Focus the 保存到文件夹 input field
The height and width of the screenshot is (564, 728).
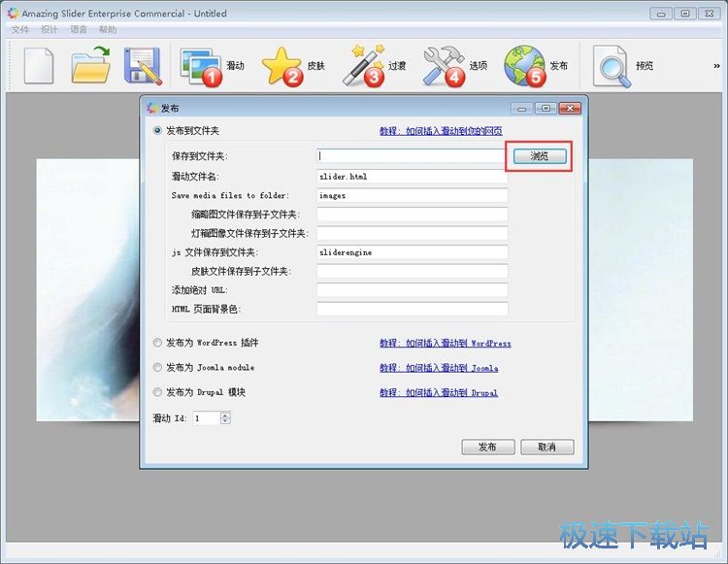pyautogui.click(x=413, y=156)
